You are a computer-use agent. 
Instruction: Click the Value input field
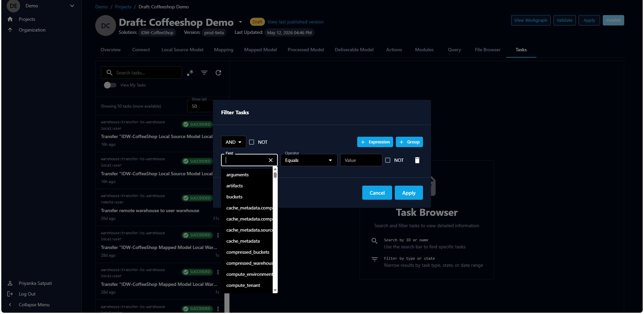click(361, 160)
